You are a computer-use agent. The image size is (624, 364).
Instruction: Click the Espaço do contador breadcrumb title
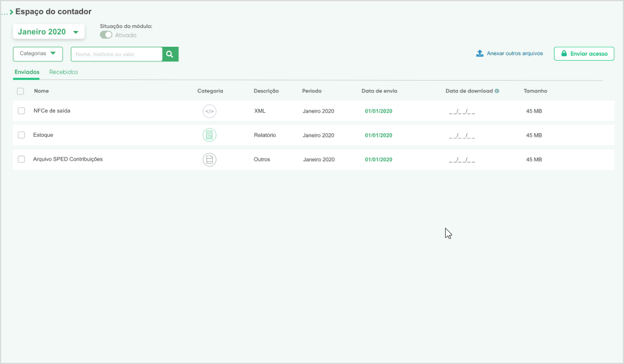click(x=53, y=12)
